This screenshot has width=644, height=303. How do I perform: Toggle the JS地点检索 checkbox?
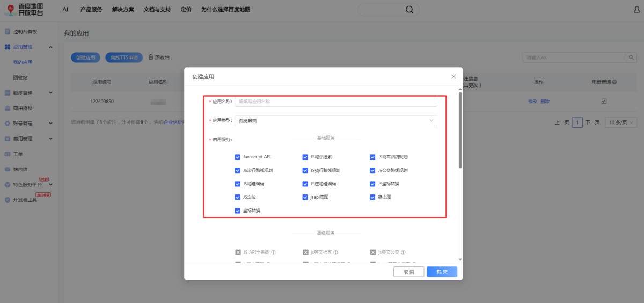click(305, 157)
